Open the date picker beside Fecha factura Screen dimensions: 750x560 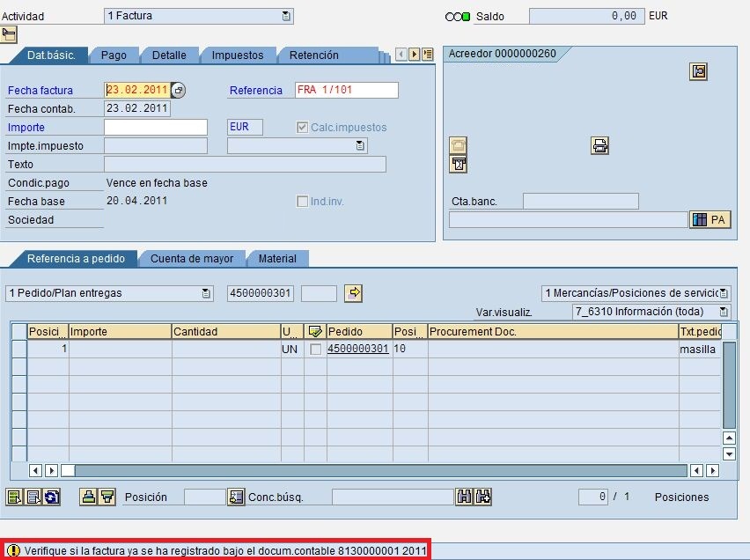(x=178, y=90)
